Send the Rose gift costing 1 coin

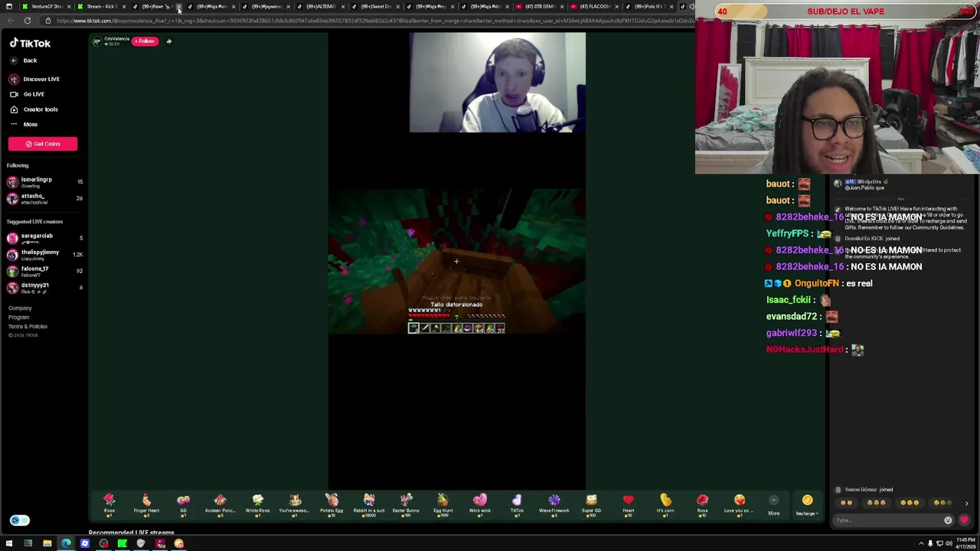(109, 504)
